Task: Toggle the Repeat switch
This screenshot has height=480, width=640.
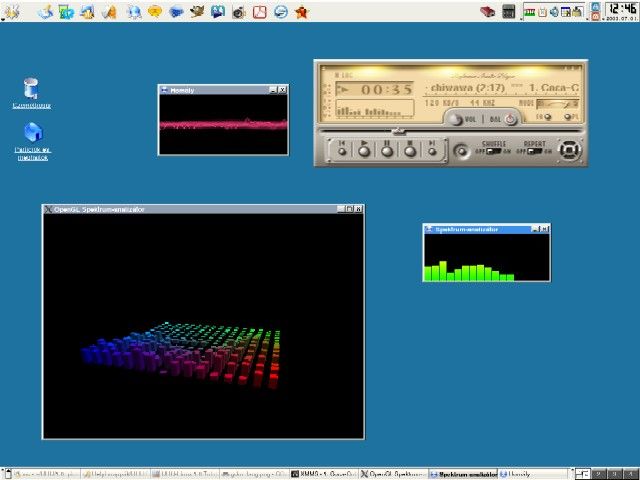Action: 535,151
